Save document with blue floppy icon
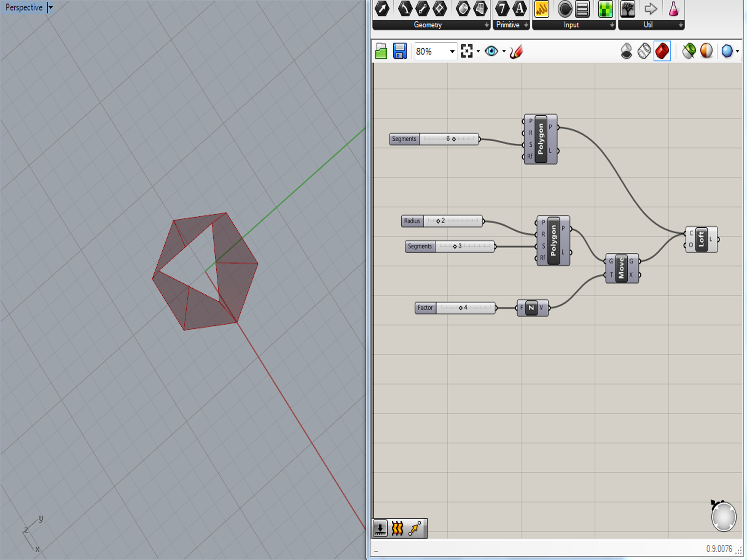This screenshot has width=747, height=560. point(400,51)
